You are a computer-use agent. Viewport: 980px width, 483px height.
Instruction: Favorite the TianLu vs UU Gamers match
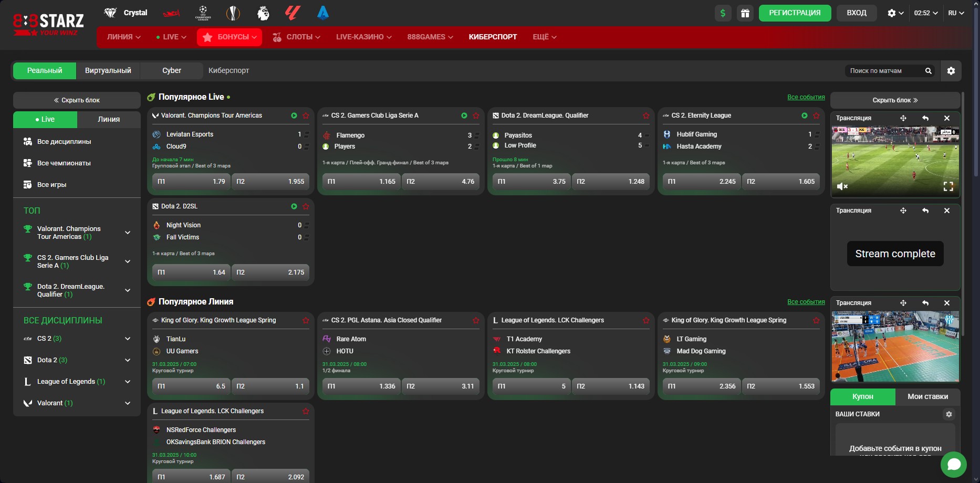[306, 320]
